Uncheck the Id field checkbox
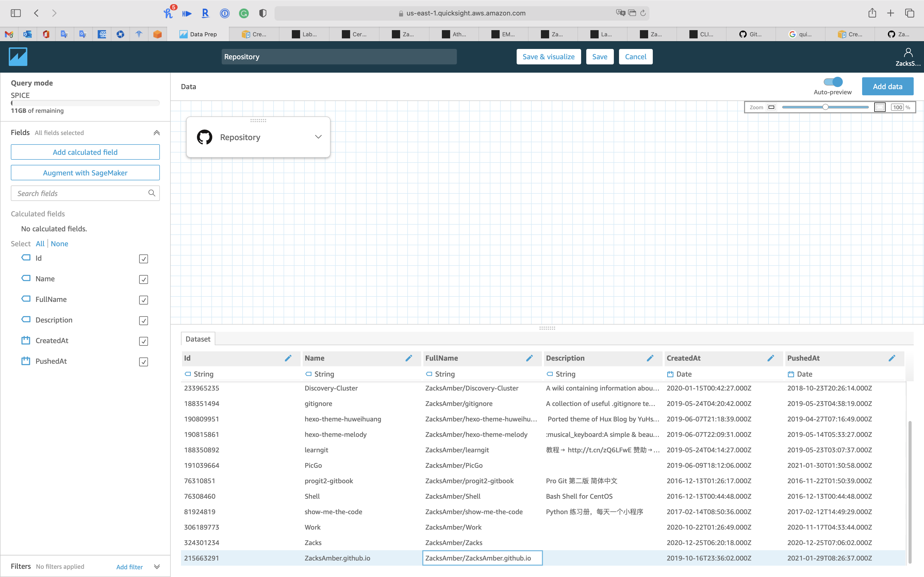Viewport: 924px width, 577px height. (x=144, y=259)
